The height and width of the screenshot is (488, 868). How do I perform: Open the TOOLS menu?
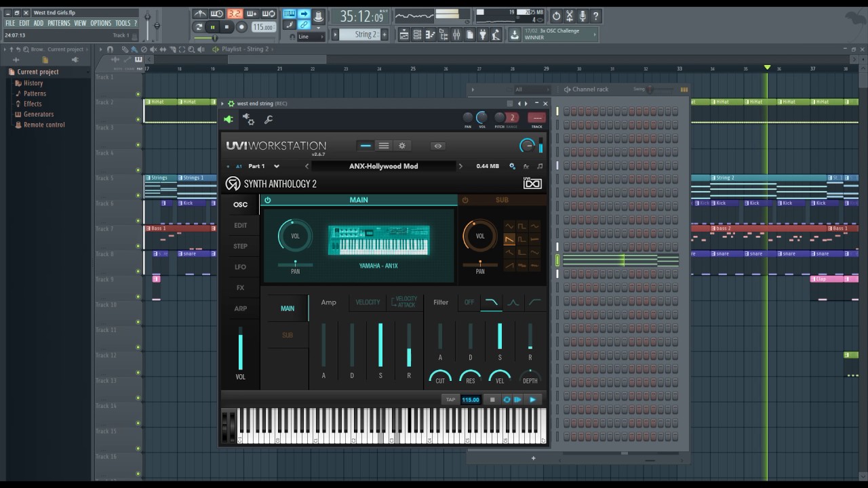click(x=123, y=23)
